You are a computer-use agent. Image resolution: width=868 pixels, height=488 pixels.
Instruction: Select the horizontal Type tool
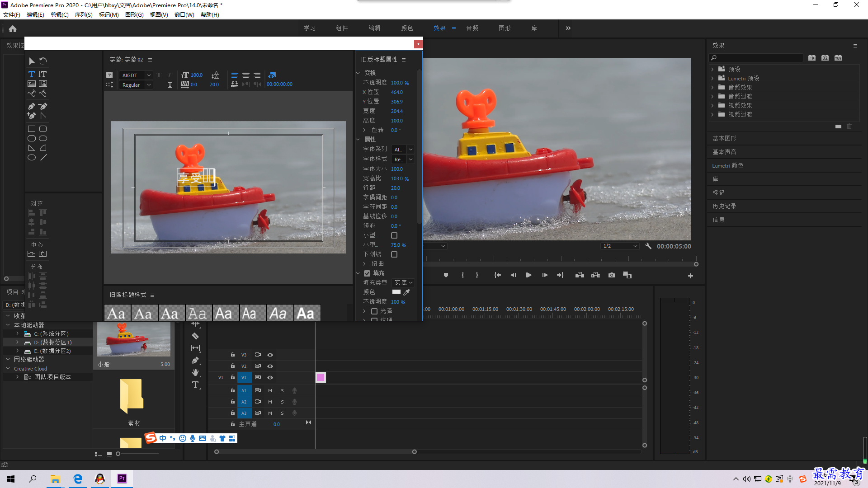coord(32,74)
